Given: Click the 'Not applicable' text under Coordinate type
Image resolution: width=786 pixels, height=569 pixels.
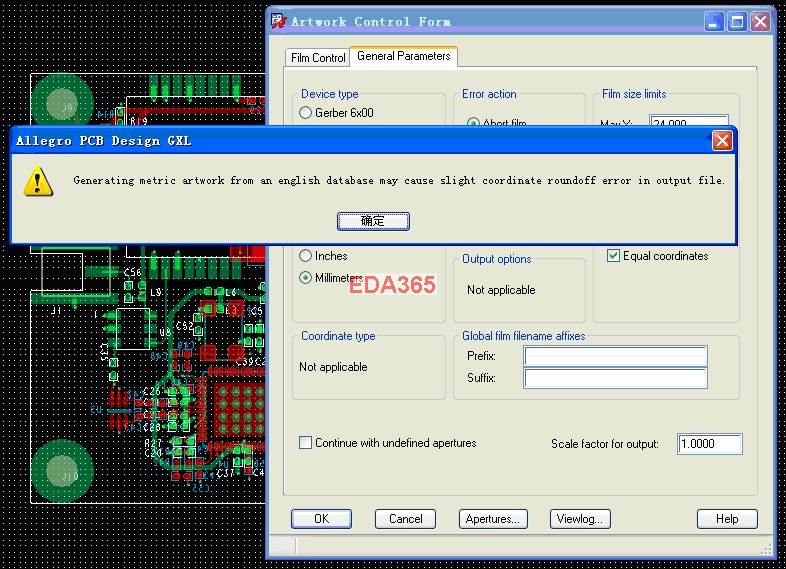Looking at the screenshot, I should click(333, 367).
